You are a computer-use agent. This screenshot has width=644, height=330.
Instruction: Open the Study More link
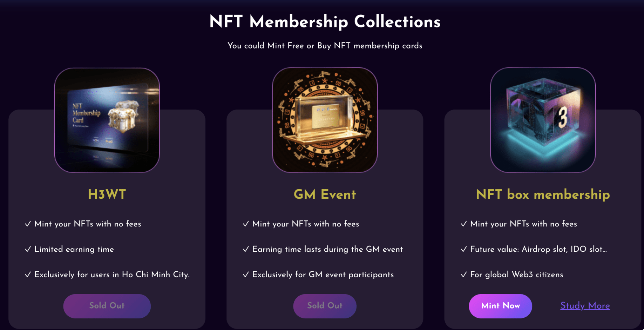(585, 306)
